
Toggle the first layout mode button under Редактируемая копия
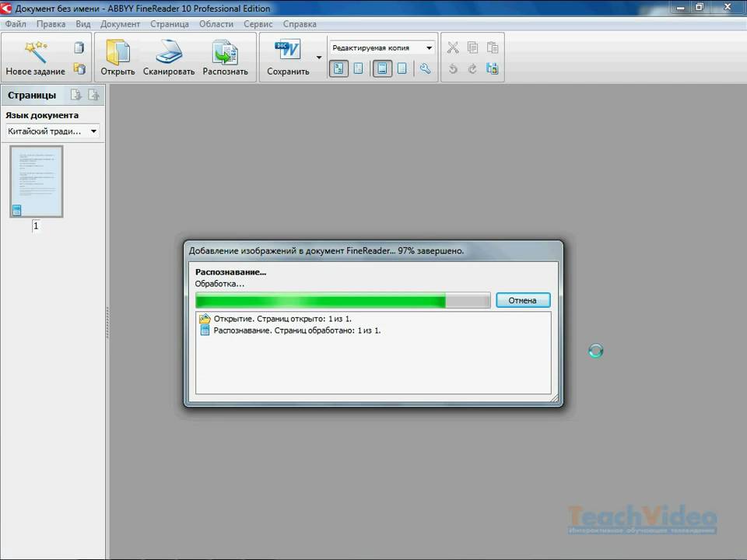tap(338, 69)
